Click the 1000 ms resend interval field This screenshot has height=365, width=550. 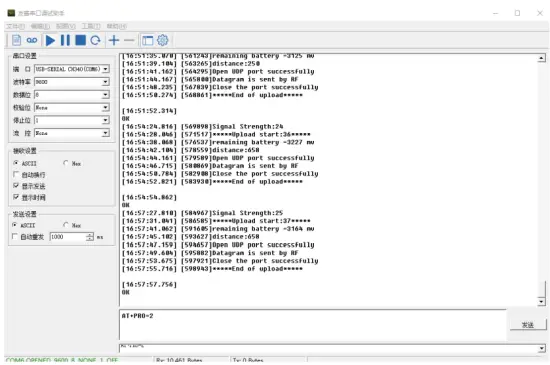point(68,237)
